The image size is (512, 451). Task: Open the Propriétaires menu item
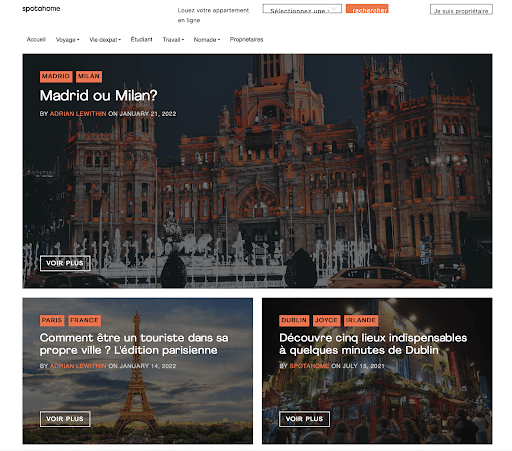tap(246, 40)
